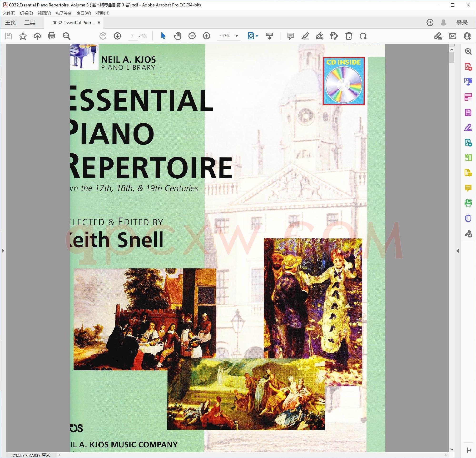Select the hand pan tool
The image size is (476, 458).
point(178,36)
